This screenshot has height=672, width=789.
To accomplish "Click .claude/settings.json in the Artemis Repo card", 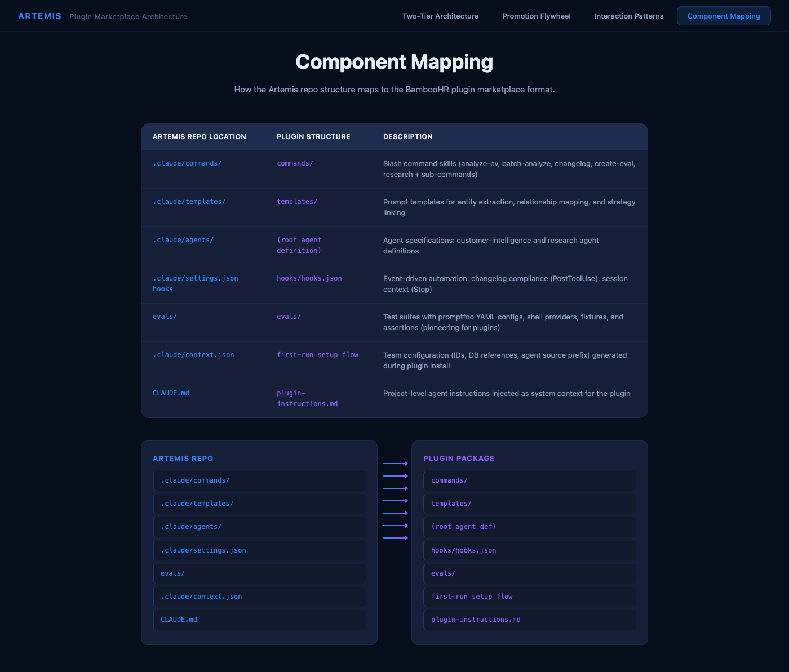I will pos(259,550).
